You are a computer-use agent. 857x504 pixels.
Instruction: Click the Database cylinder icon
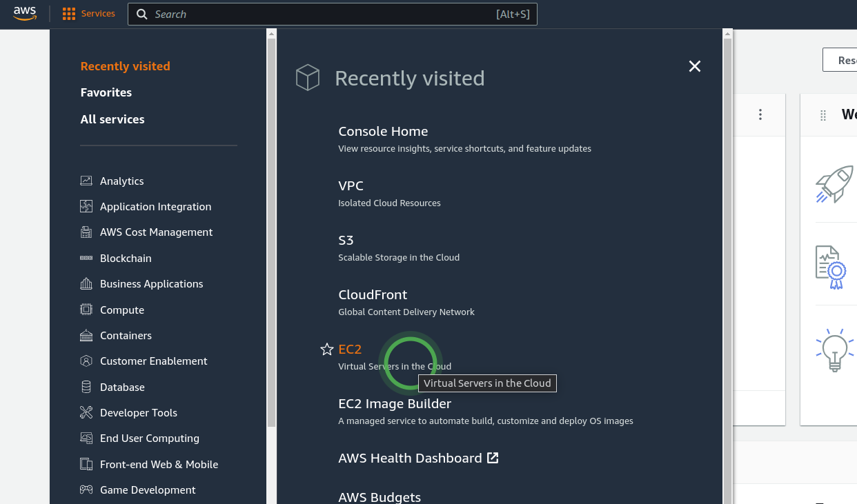86,387
